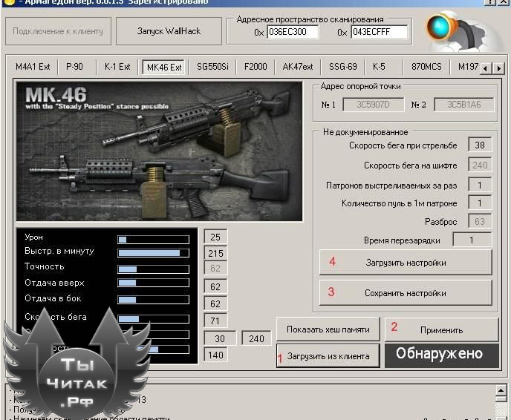The image size is (511, 420).
Task: Edit the scan end address field 043ECFFF
Action: pyautogui.click(x=380, y=32)
